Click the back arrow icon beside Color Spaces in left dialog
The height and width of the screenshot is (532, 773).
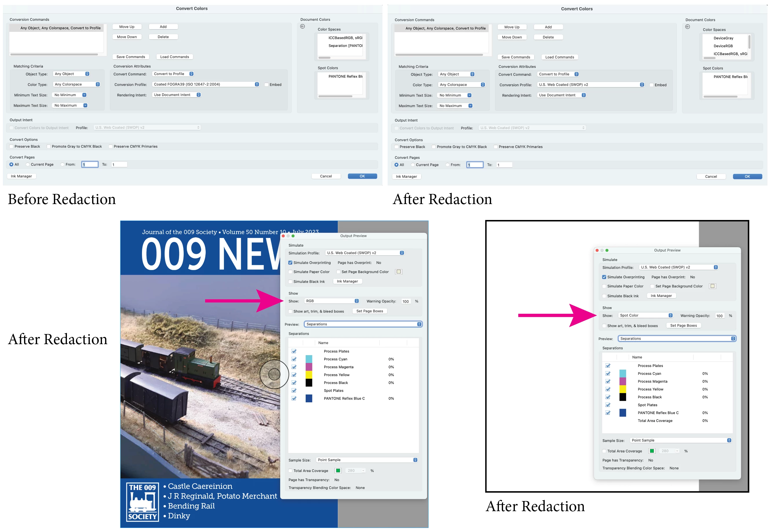pyautogui.click(x=302, y=27)
